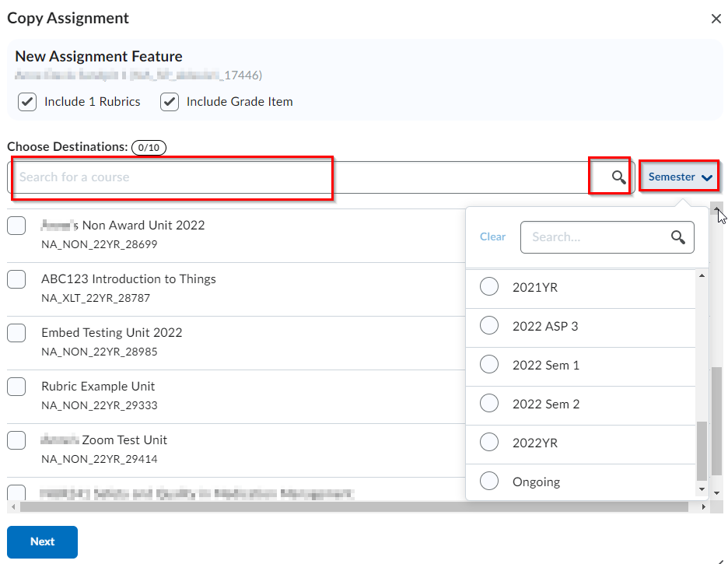Click the magnifier in semester filter search
This screenshot has width=728, height=564.
(678, 237)
